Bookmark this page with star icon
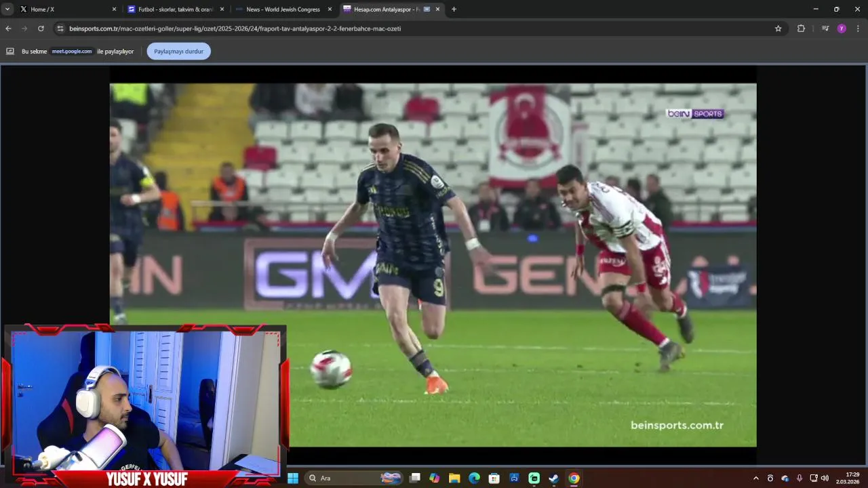The width and height of the screenshot is (868, 488). pos(778,28)
